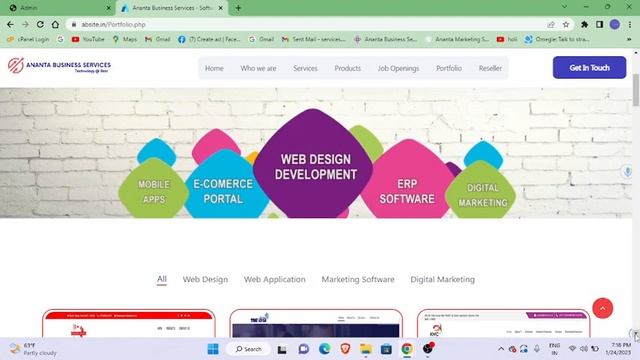640x360 pixels.
Task: Open the Sent Mail bookmark
Action: tap(313, 39)
